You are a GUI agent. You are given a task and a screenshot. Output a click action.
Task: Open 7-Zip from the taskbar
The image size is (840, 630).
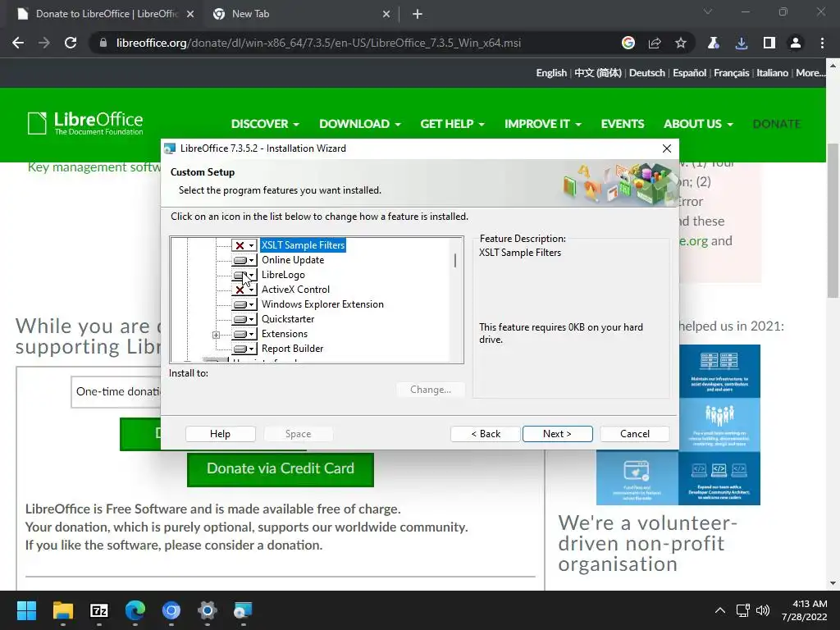click(99, 610)
